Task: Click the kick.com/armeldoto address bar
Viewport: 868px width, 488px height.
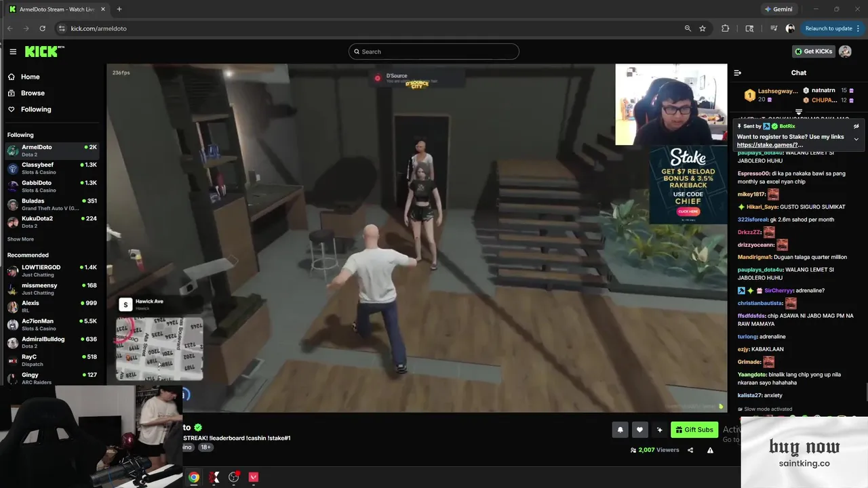Action: [x=98, y=28]
